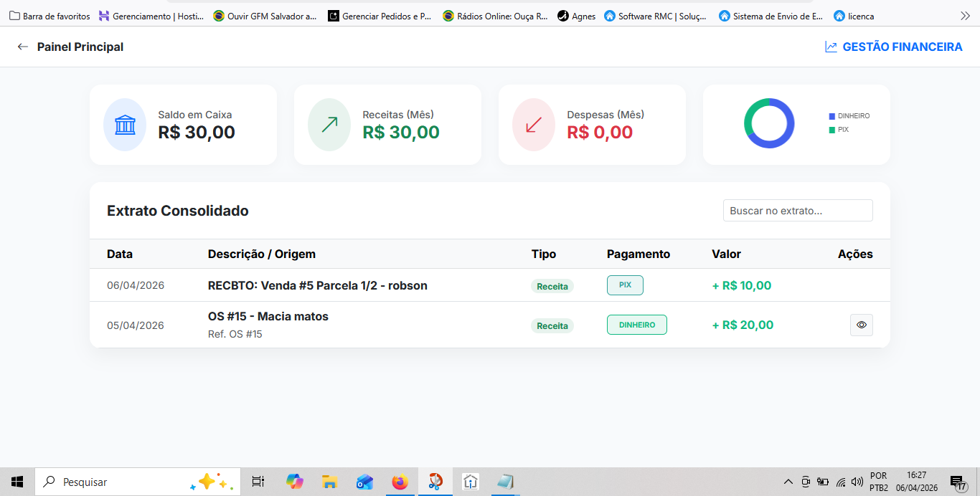
Task: Expand the bookmarks bar overflow chevron
Action: [x=966, y=14]
